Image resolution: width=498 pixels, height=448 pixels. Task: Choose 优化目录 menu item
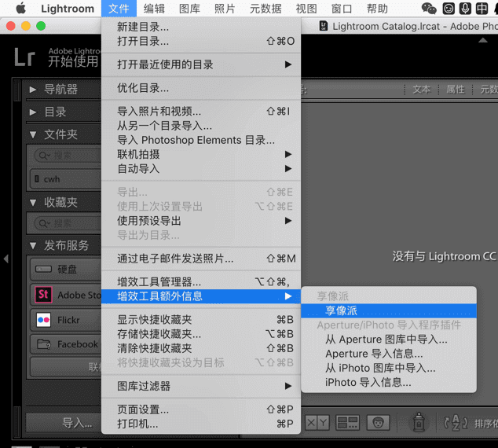pyautogui.click(x=201, y=88)
